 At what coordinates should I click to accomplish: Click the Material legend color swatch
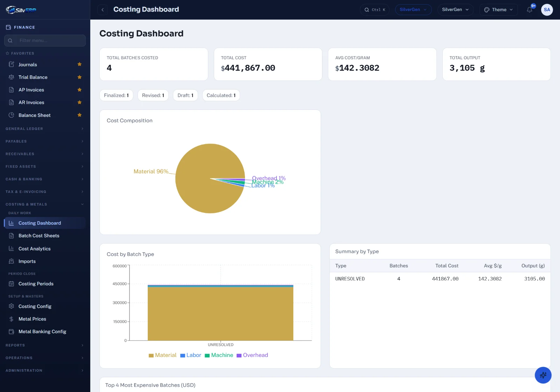pos(151,356)
